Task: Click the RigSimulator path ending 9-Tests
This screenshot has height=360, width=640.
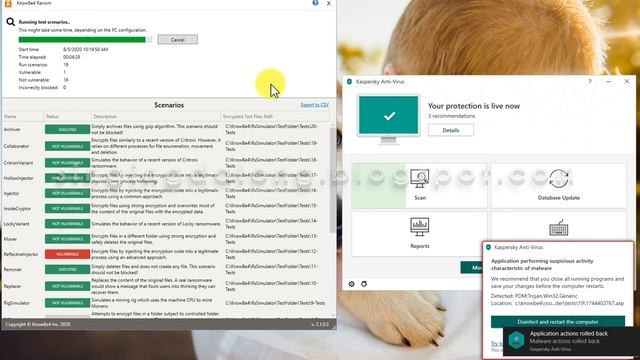Action: tap(275, 303)
